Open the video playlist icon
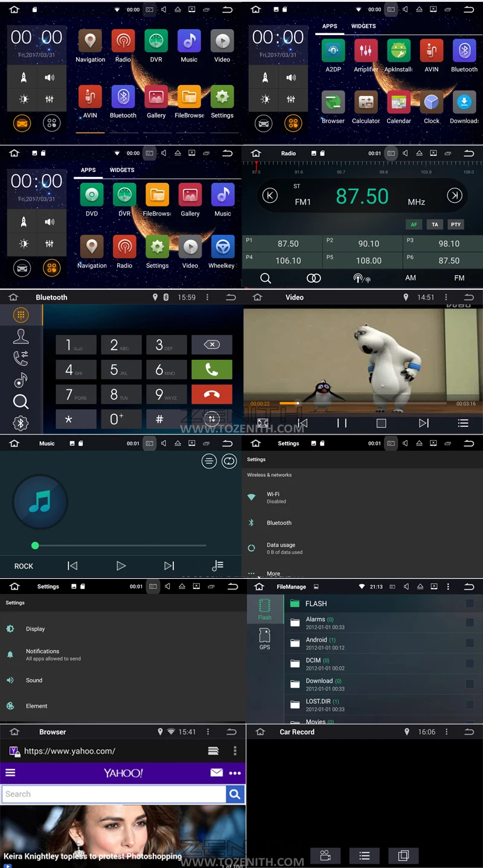This screenshot has width=483, height=868. (463, 423)
